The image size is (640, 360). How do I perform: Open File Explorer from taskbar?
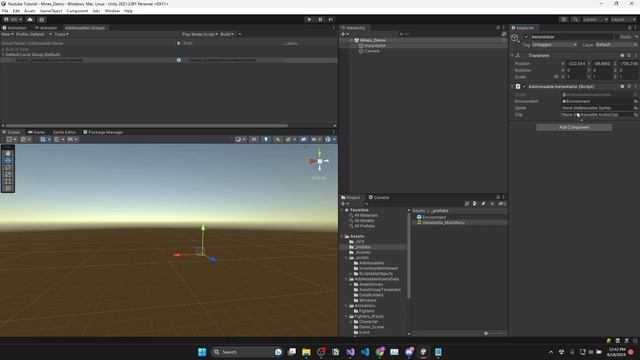306,352
